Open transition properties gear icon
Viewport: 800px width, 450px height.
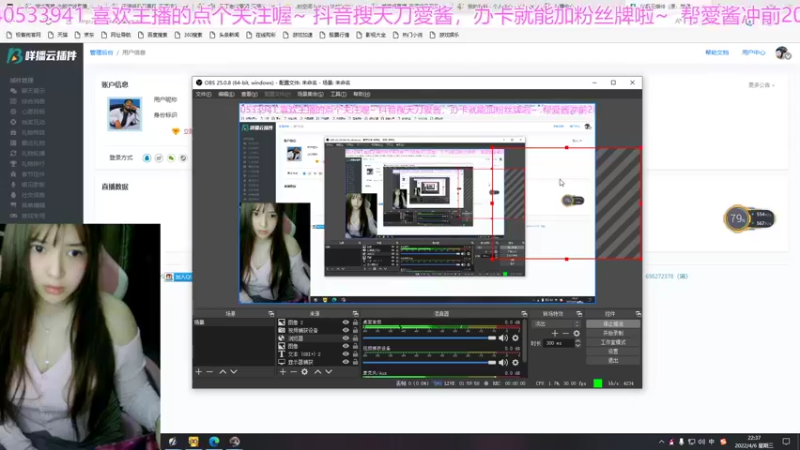[x=577, y=333]
